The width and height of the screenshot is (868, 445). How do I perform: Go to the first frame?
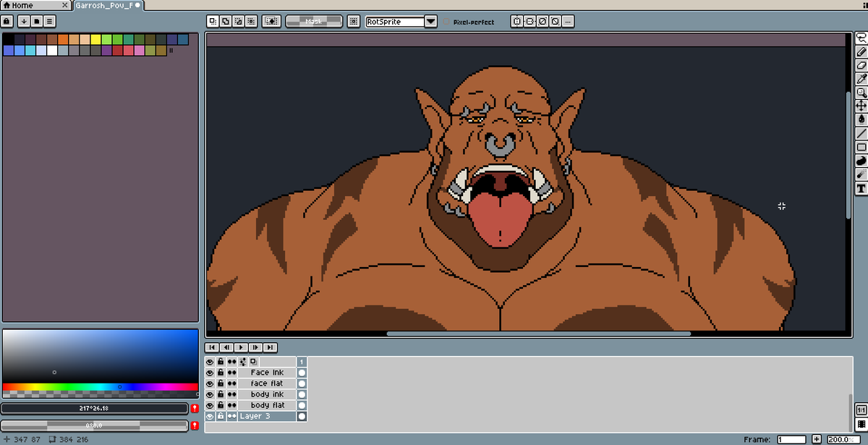213,347
